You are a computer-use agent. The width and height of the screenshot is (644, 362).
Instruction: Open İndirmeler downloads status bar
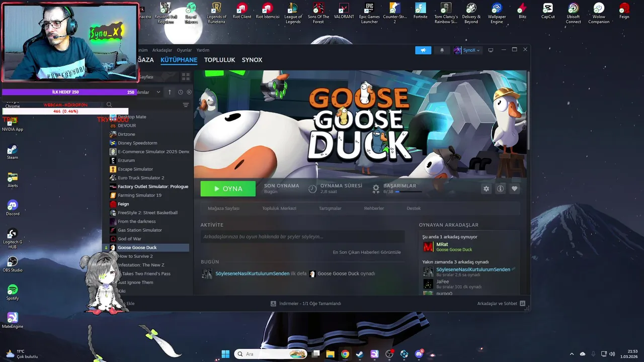pyautogui.click(x=306, y=304)
